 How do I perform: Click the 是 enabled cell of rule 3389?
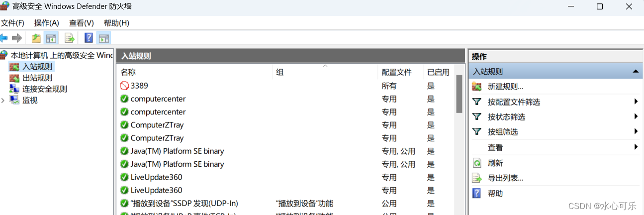(x=431, y=86)
